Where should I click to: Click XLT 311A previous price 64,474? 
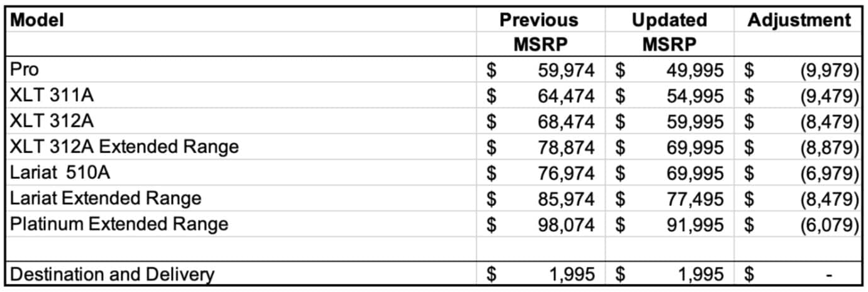(x=566, y=96)
